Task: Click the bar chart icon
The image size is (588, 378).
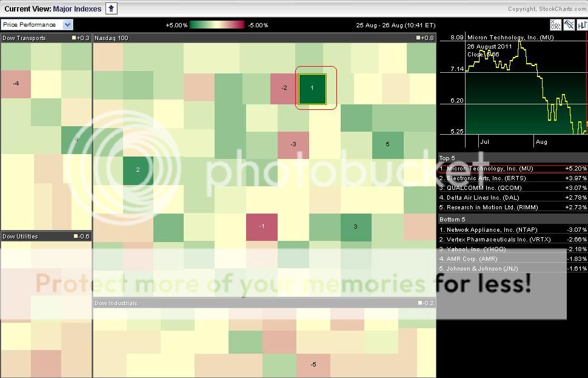Action: pyautogui.click(x=582, y=25)
